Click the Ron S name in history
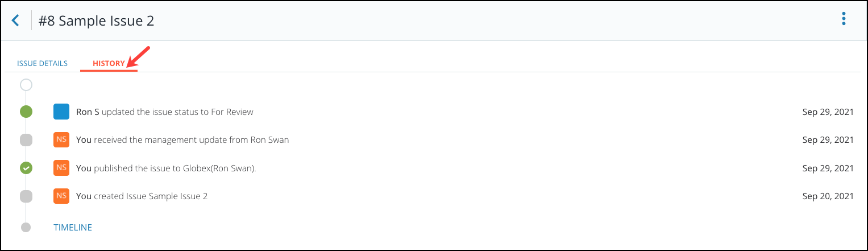 click(x=88, y=112)
